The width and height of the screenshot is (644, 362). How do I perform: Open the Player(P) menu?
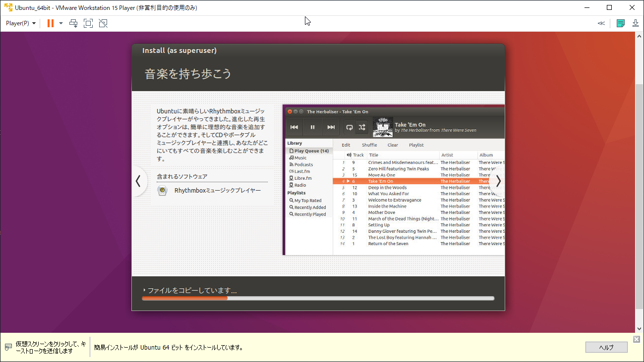(x=21, y=23)
